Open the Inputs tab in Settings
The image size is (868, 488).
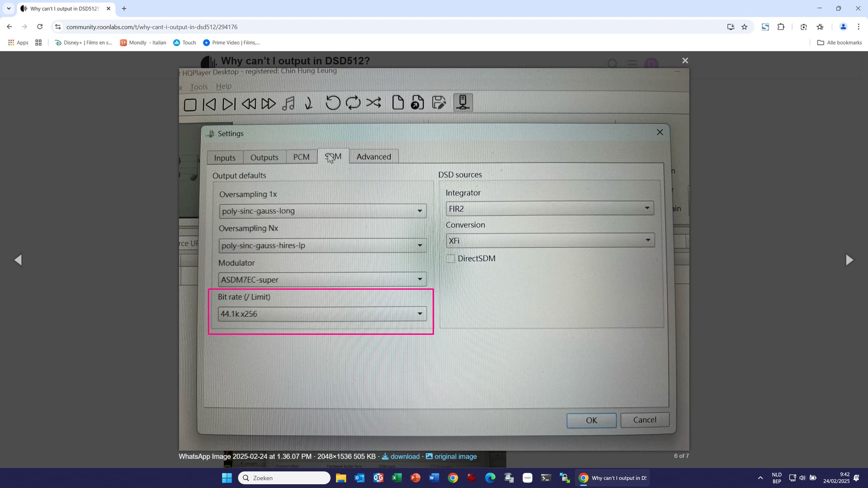(x=225, y=158)
